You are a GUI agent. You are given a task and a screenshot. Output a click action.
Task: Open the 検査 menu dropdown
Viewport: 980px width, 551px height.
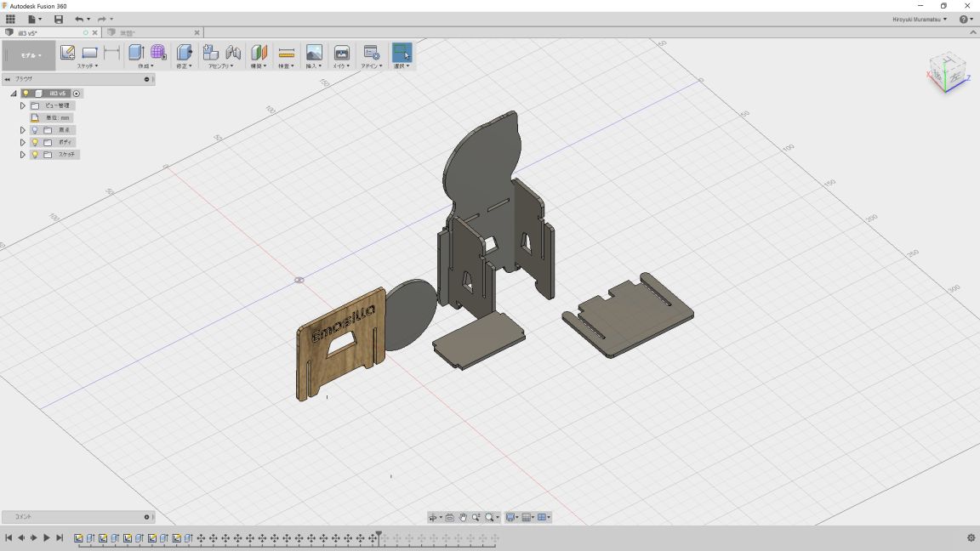point(286,65)
